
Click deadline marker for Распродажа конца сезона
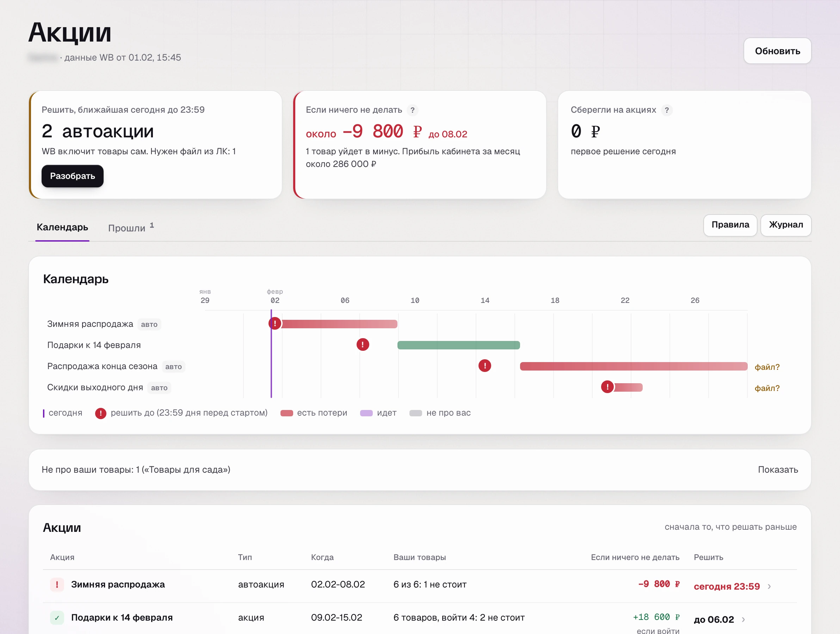point(484,366)
